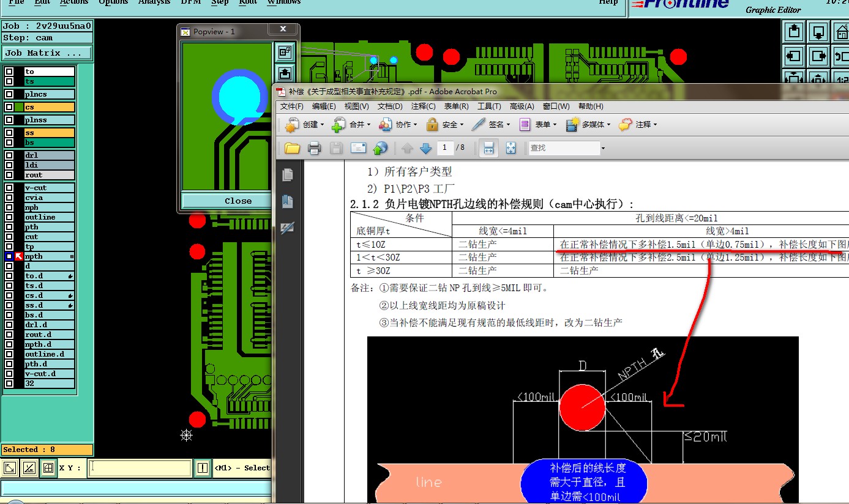This screenshot has width=849, height=504.
Task: Click the top Popview side icon
Action: point(285,52)
